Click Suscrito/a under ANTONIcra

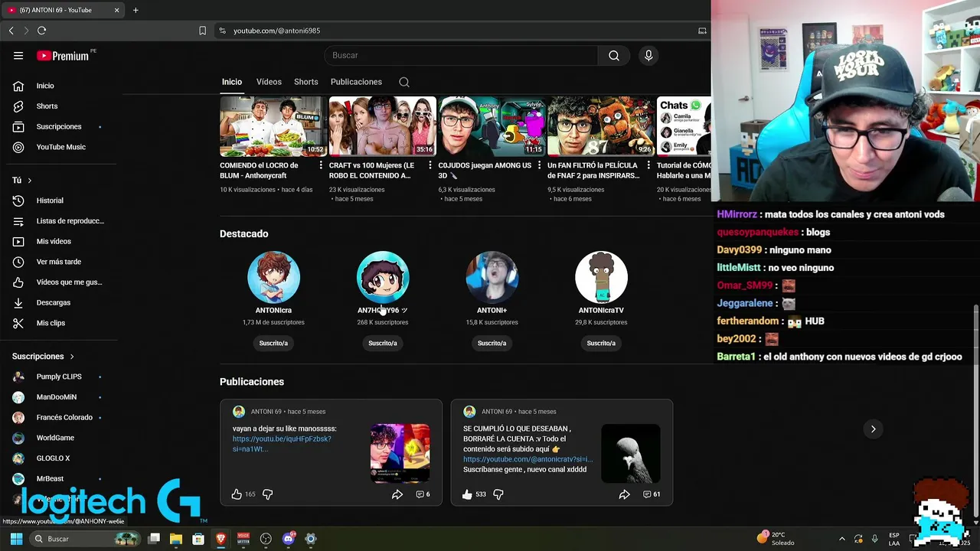pos(273,344)
